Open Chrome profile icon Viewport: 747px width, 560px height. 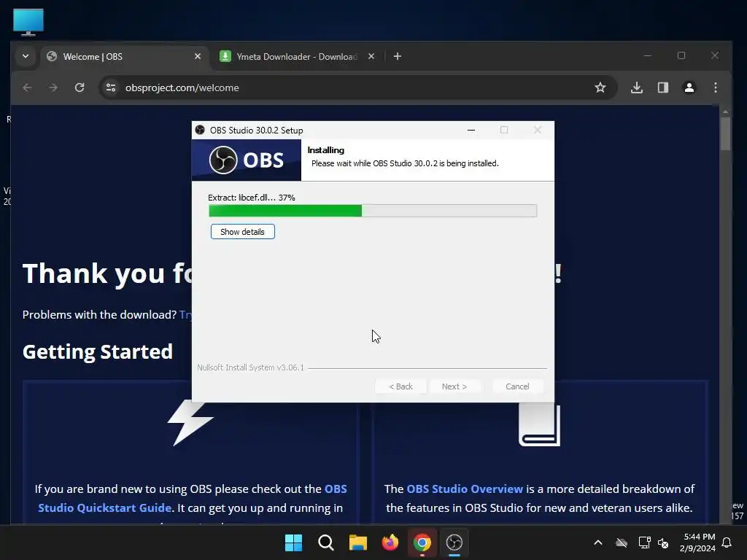tap(689, 87)
